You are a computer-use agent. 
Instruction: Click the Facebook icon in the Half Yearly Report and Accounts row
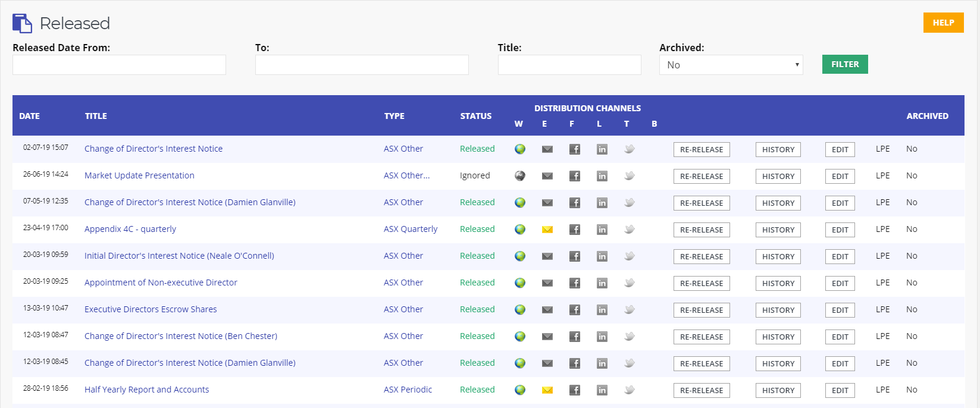[x=575, y=390]
